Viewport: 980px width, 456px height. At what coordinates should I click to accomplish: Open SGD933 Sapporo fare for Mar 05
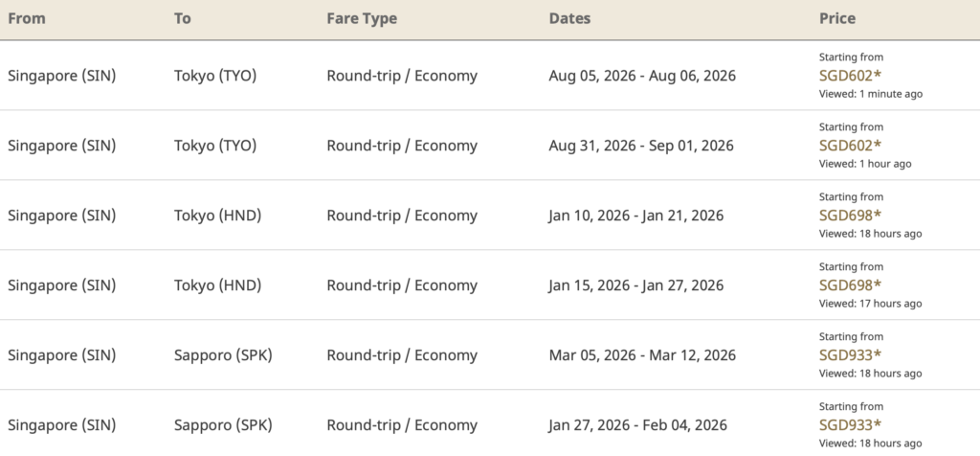coord(850,354)
